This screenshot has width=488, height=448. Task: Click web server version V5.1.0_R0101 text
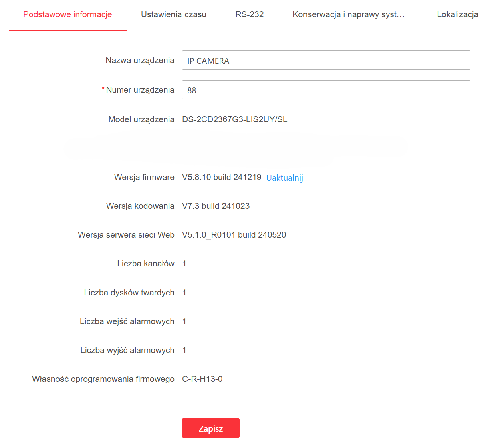click(234, 235)
